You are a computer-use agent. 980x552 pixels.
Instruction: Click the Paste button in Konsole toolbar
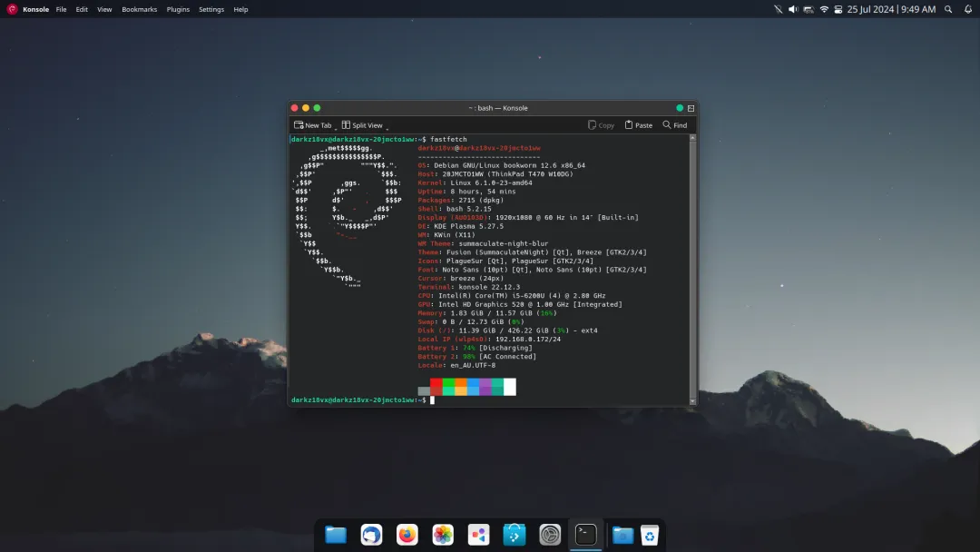click(x=637, y=125)
